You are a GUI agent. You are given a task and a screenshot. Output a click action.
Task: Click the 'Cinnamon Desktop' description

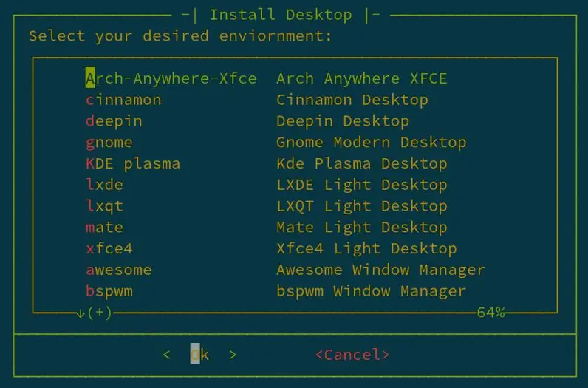click(352, 100)
